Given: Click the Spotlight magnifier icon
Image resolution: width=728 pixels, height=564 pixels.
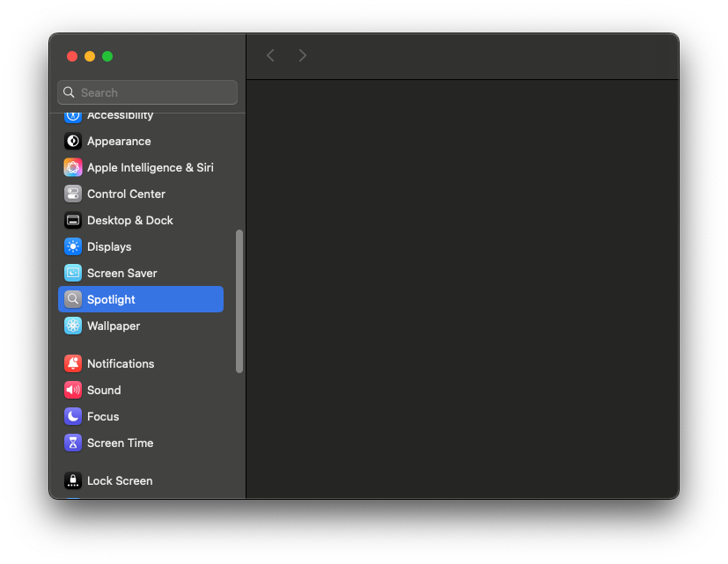Looking at the screenshot, I should (x=73, y=299).
